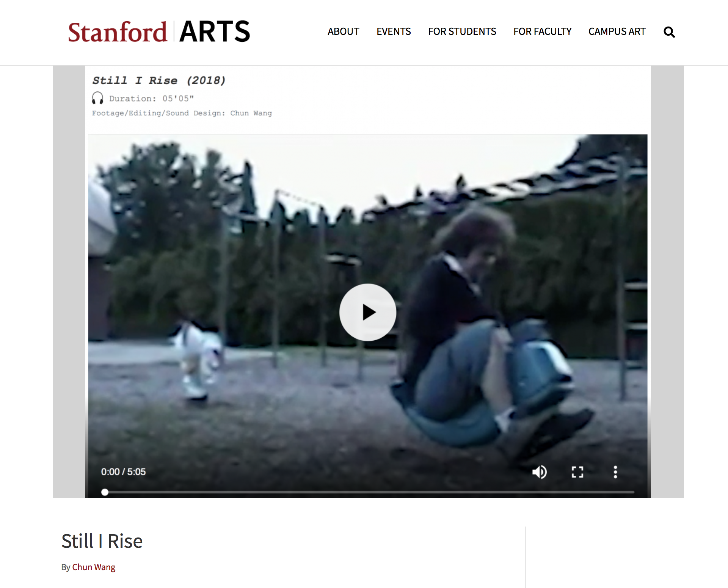Click the 0:00 / 5:05 time display

pos(123,472)
